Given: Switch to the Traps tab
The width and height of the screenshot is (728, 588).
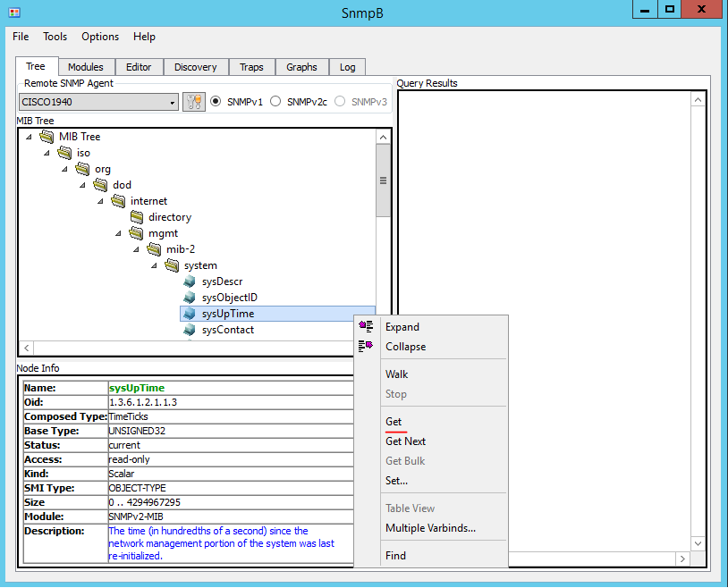Looking at the screenshot, I should click(251, 66).
